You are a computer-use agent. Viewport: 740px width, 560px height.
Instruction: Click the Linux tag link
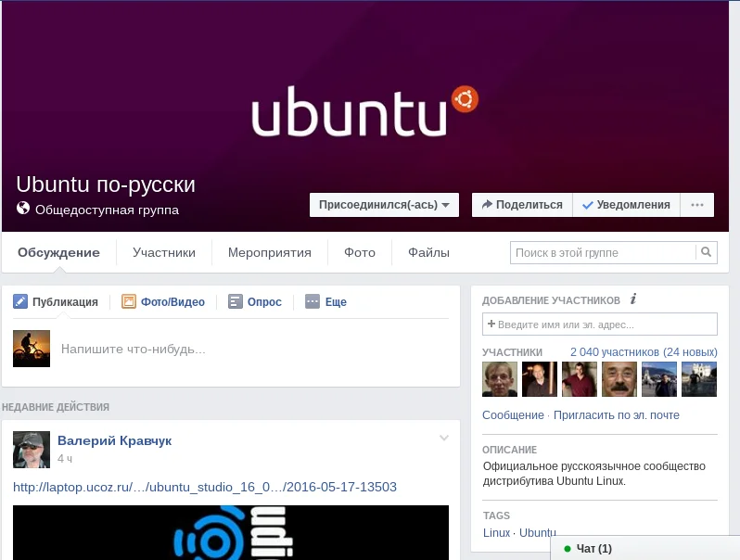(496, 532)
